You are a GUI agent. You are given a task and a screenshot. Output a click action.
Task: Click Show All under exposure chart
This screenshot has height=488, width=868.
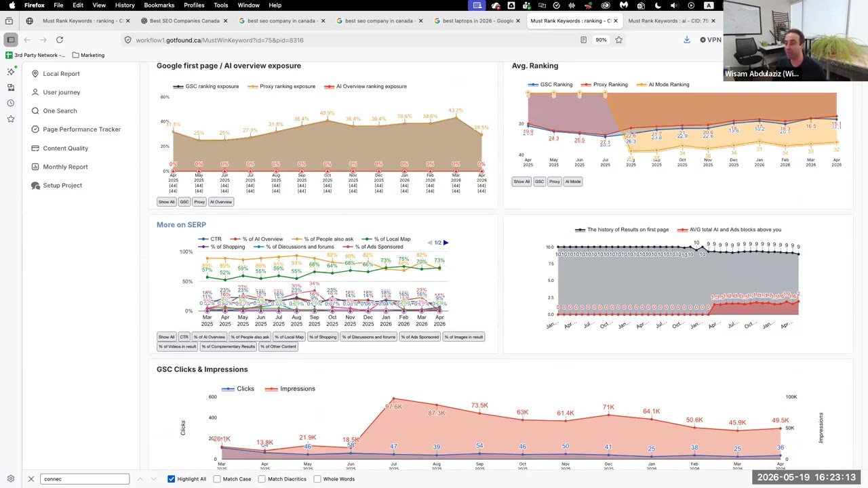(166, 202)
